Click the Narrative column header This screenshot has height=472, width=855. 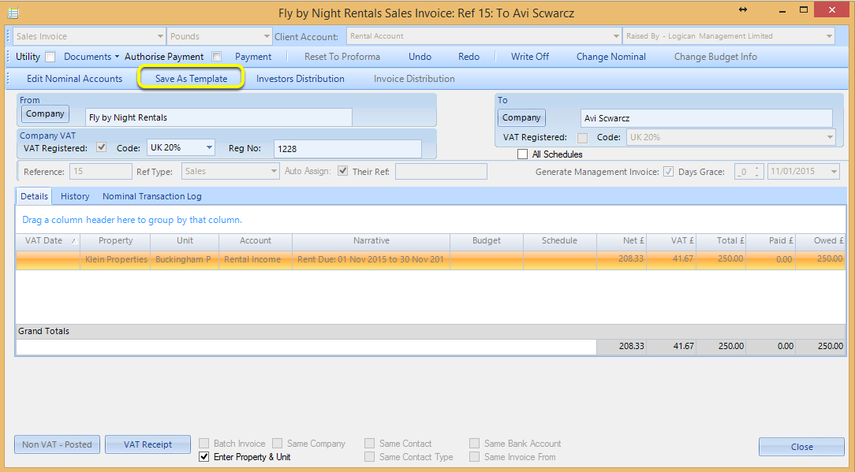tap(371, 240)
